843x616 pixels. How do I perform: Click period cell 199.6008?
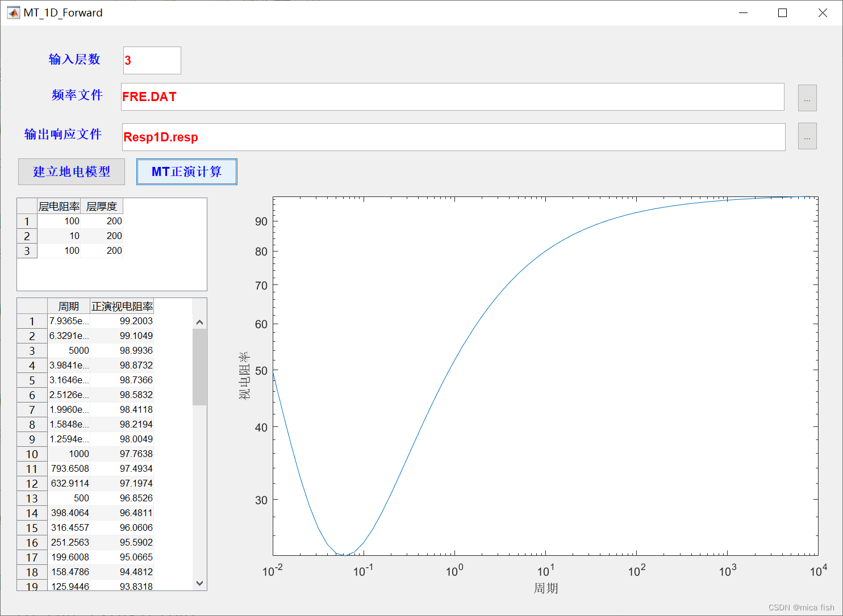pyautogui.click(x=69, y=557)
